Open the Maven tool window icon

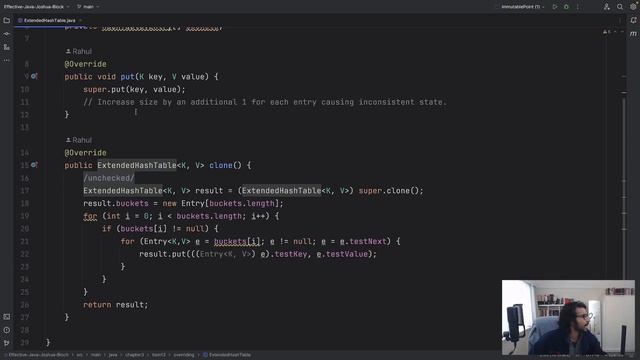pos(633,33)
